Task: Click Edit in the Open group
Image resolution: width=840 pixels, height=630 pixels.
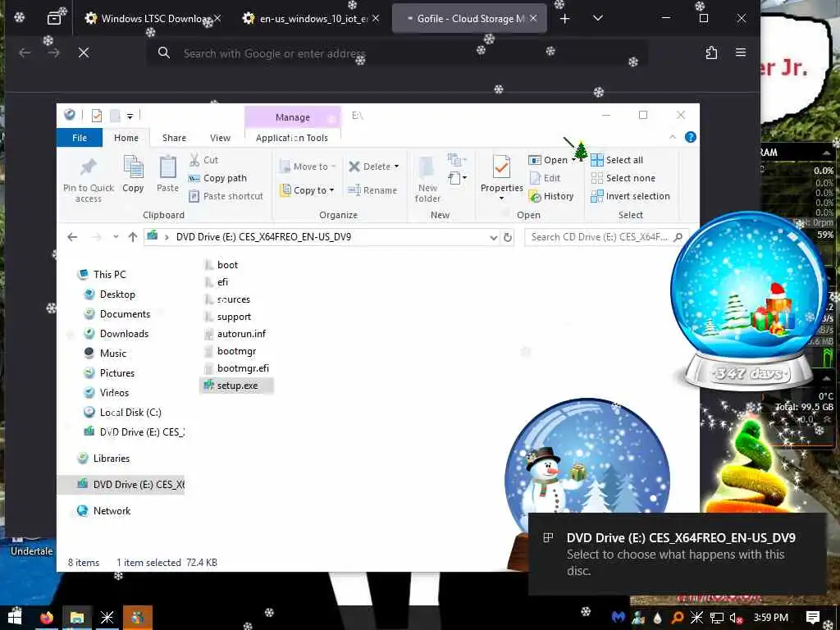Action: tap(545, 178)
